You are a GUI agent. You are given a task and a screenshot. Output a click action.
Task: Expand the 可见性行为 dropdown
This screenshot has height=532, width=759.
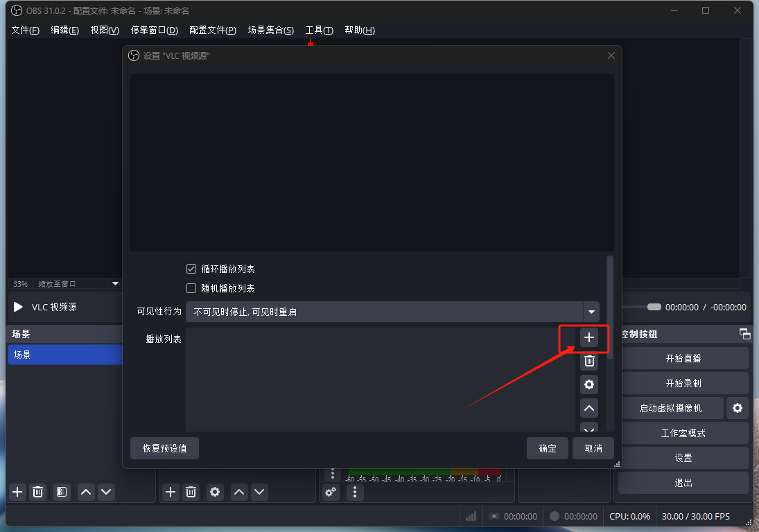[591, 312]
